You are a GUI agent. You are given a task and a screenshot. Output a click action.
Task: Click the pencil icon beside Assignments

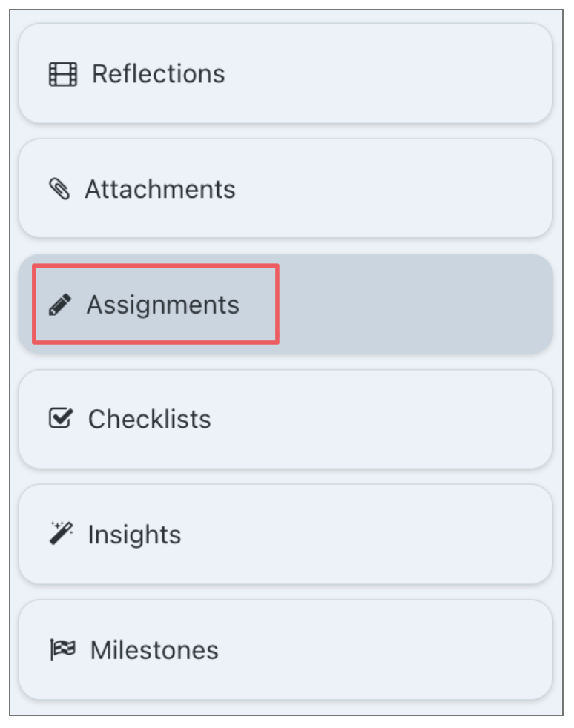click(60, 305)
